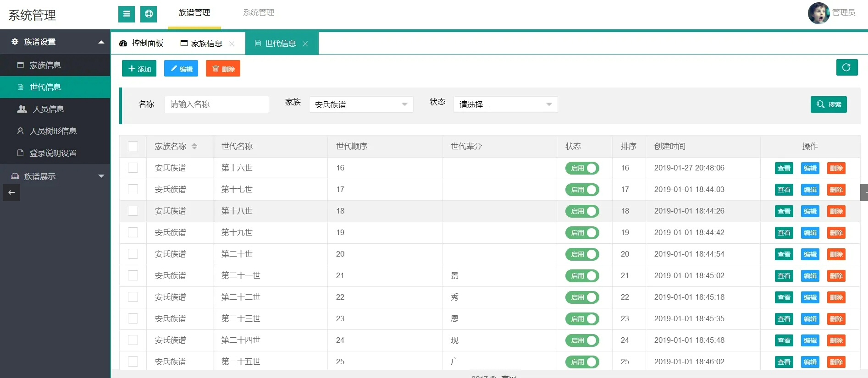Viewport: 868px width, 378px height.
Task: Open the 状态 dropdown 请选择
Action: click(505, 104)
